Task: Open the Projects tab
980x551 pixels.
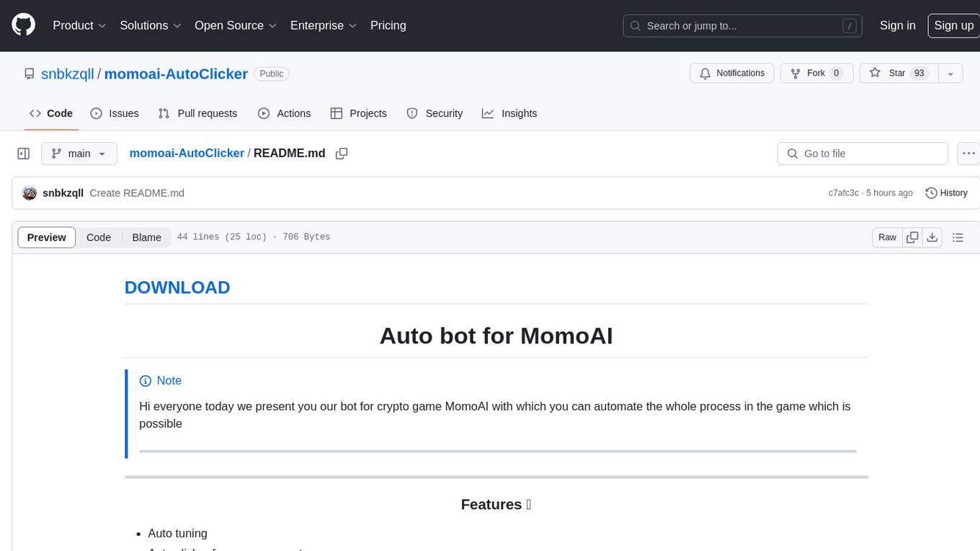Action: coord(359,113)
